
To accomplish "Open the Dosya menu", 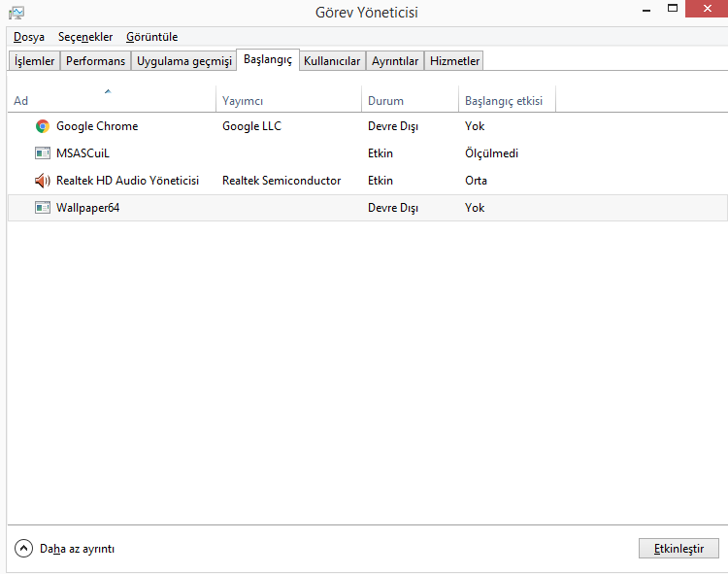I will (29, 37).
